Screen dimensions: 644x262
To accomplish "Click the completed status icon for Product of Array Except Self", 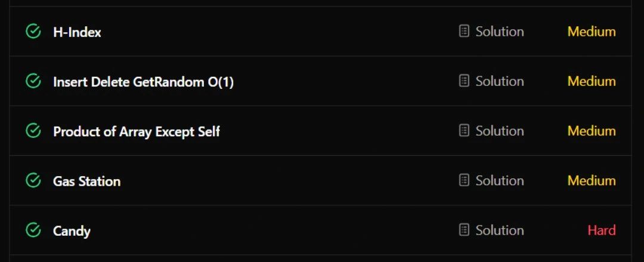I will pos(33,131).
